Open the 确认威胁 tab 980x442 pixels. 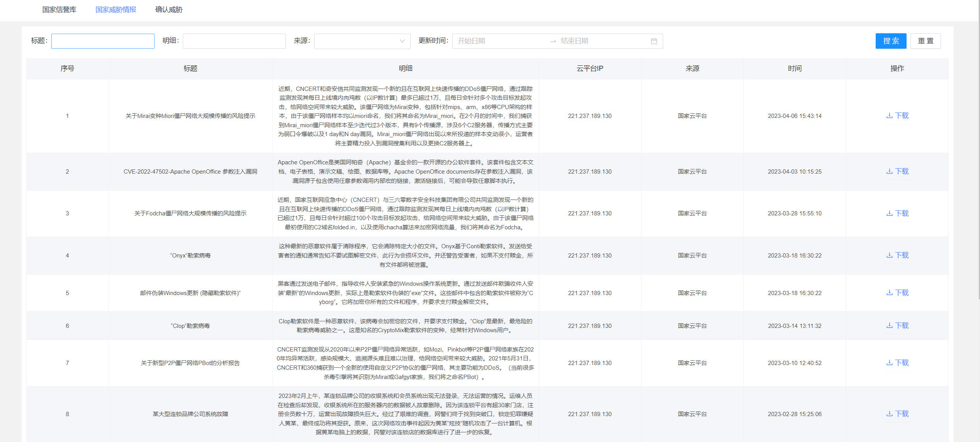(168, 10)
